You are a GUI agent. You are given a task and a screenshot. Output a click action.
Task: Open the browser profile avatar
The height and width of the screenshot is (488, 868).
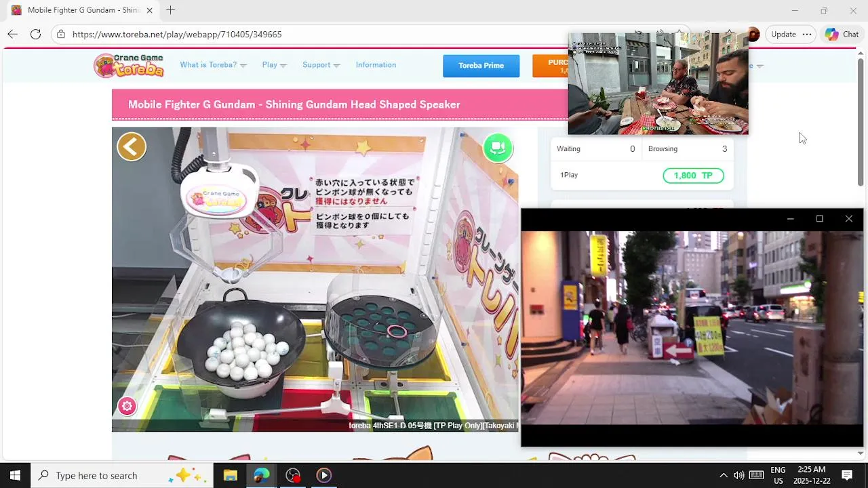pyautogui.click(x=753, y=34)
